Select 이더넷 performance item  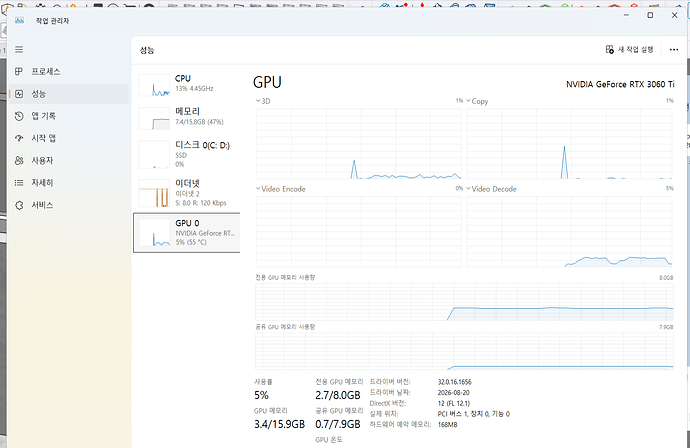[x=187, y=193]
